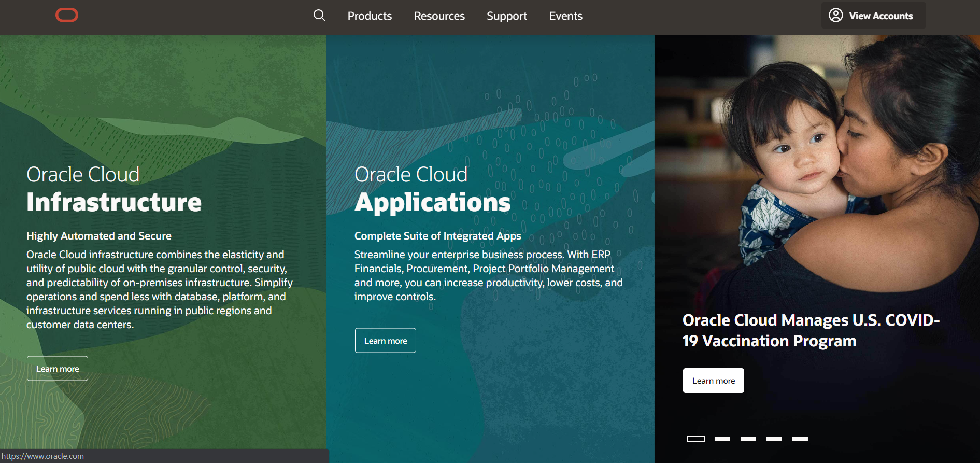Click 'Complete Suite of Integrated Apps' subheading

(x=437, y=236)
